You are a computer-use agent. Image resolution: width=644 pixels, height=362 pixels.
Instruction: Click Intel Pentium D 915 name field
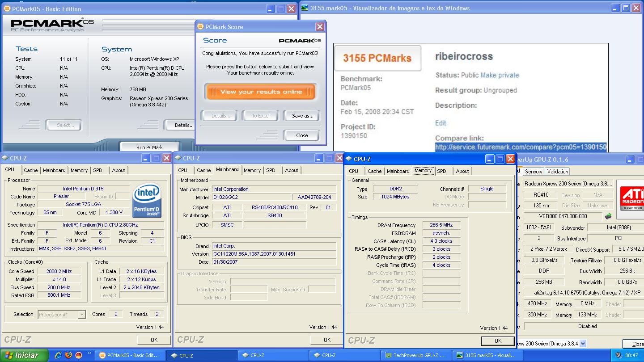[x=83, y=189]
